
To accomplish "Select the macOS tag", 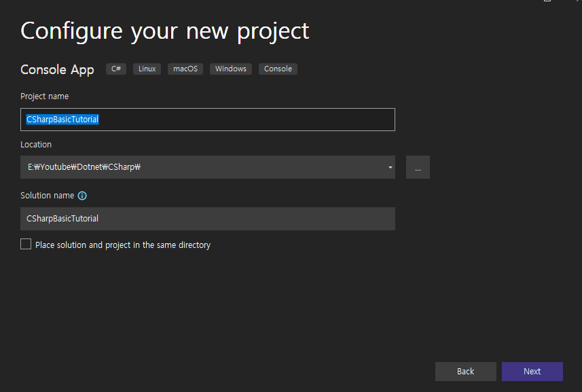I will click(x=185, y=69).
